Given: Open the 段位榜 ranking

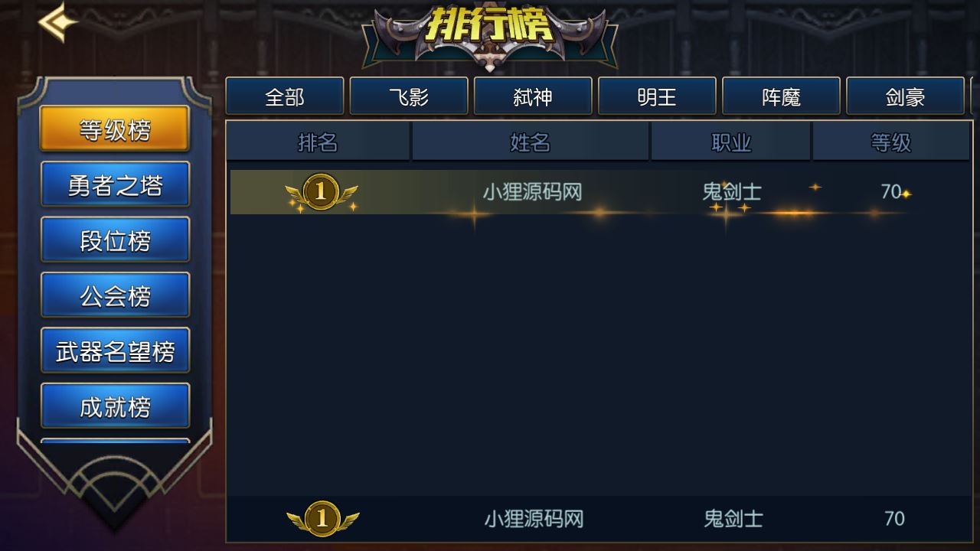Looking at the screenshot, I should point(115,240).
